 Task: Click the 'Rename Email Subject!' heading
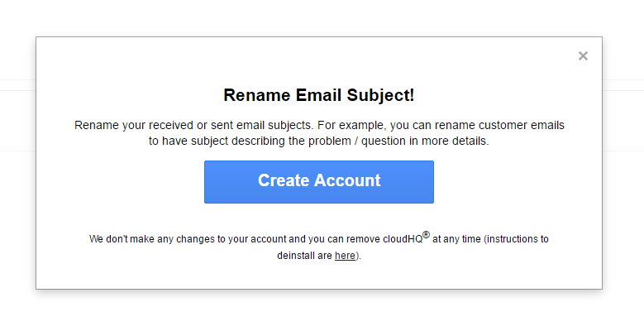point(319,95)
